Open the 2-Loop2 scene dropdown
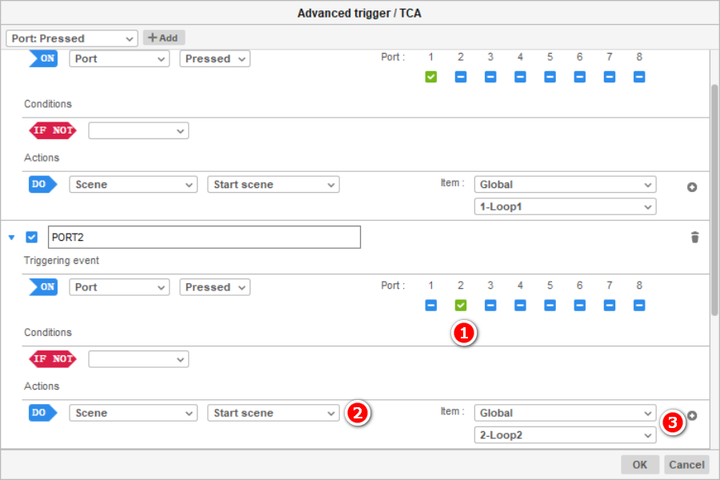 click(565, 435)
